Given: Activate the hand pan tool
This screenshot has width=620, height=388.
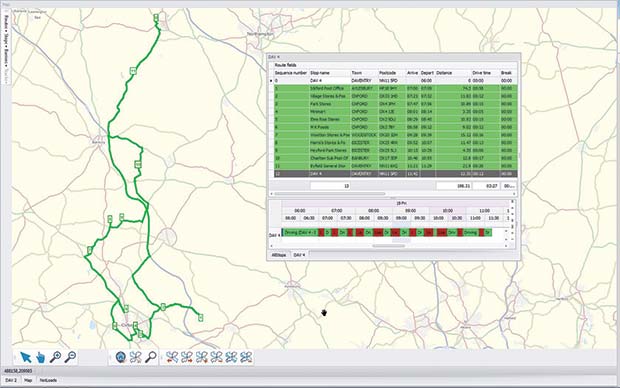Looking at the screenshot, I should click(40, 357).
